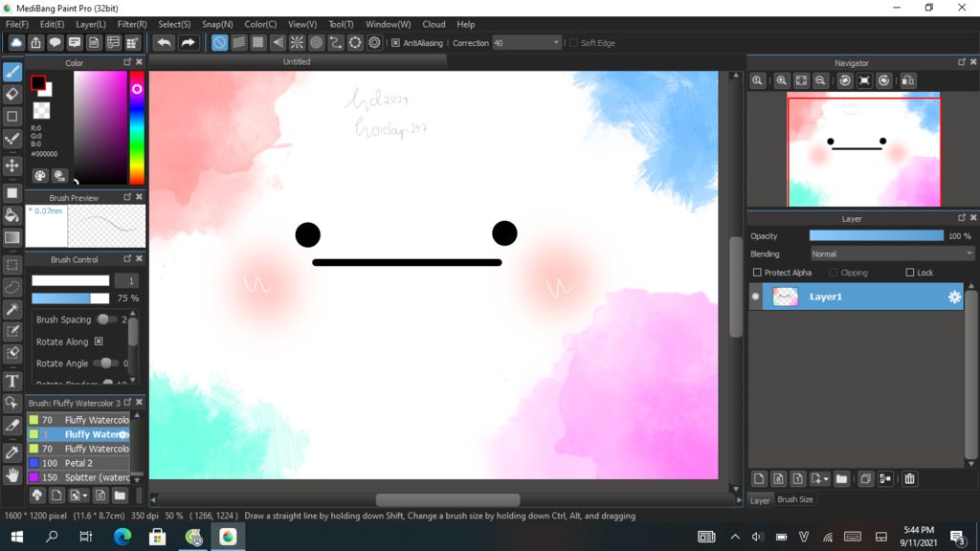Viewport: 980px width, 551px height.
Task: Zoom in within the Navigator panel
Action: click(x=781, y=80)
